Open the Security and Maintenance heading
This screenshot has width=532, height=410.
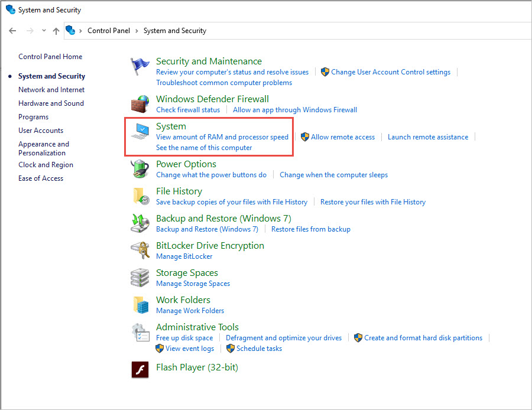(x=209, y=61)
